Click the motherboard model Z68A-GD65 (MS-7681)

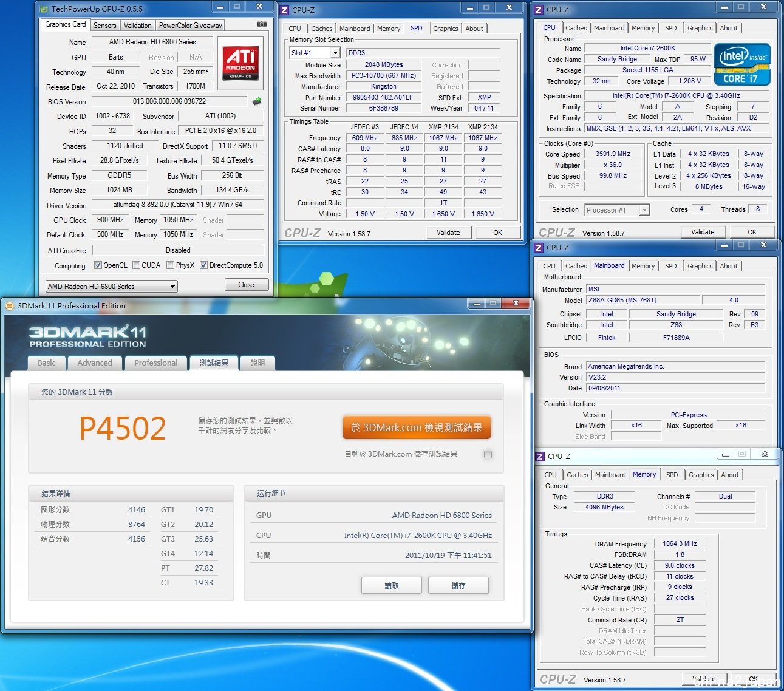pos(643,300)
